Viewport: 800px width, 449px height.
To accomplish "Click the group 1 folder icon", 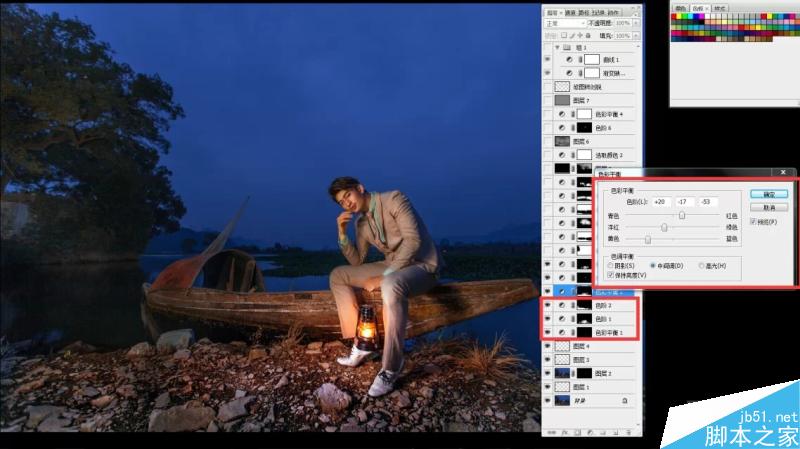I will pyautogui.click(x=567, y=47).
